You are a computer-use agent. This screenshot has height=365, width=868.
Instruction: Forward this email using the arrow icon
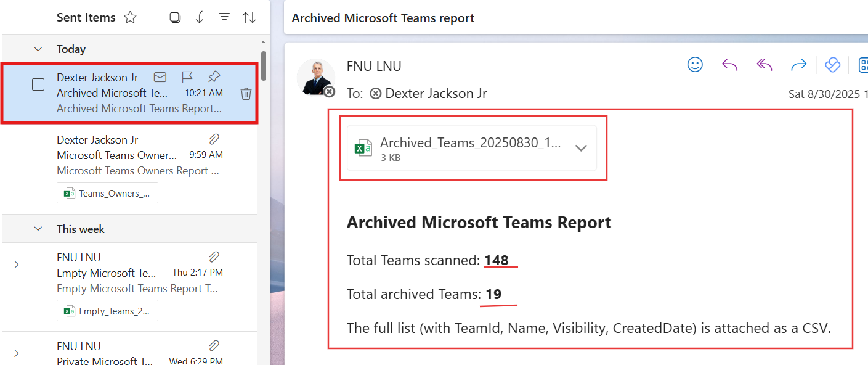(x=798, y=65)
